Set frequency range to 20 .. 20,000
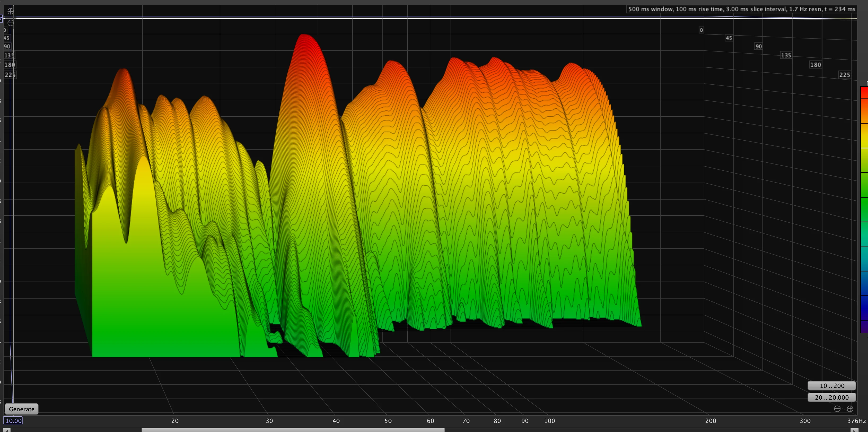Image resolution: width=868 pixels, height=432 pixels. (832, 397)
